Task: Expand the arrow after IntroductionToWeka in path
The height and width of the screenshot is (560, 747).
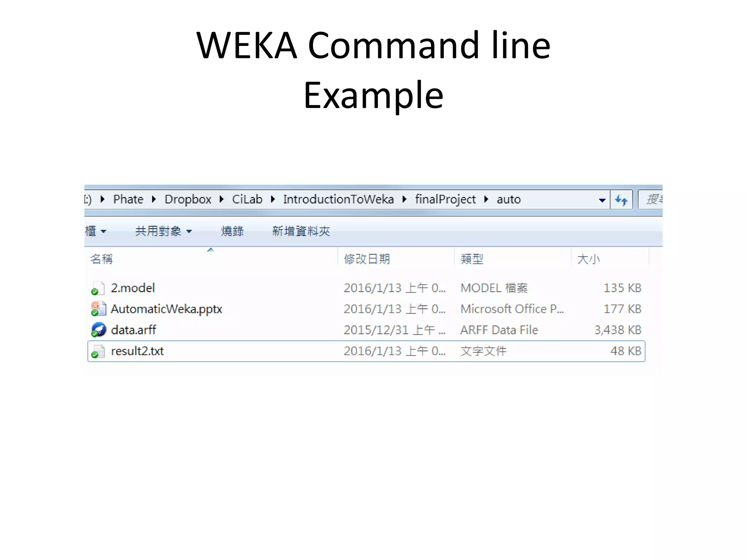Action: pyautogui.click(x=404, y=199)
